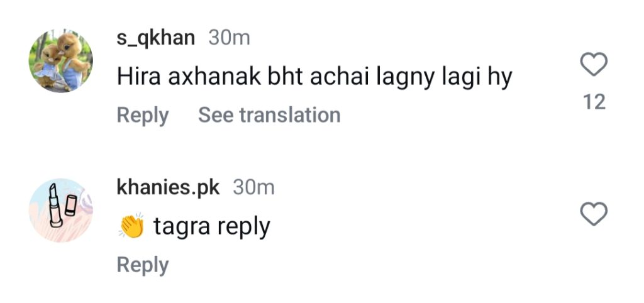Reply to the khanies.pk comment
This screenshot has height=303, width=644.
click(143, 265)
